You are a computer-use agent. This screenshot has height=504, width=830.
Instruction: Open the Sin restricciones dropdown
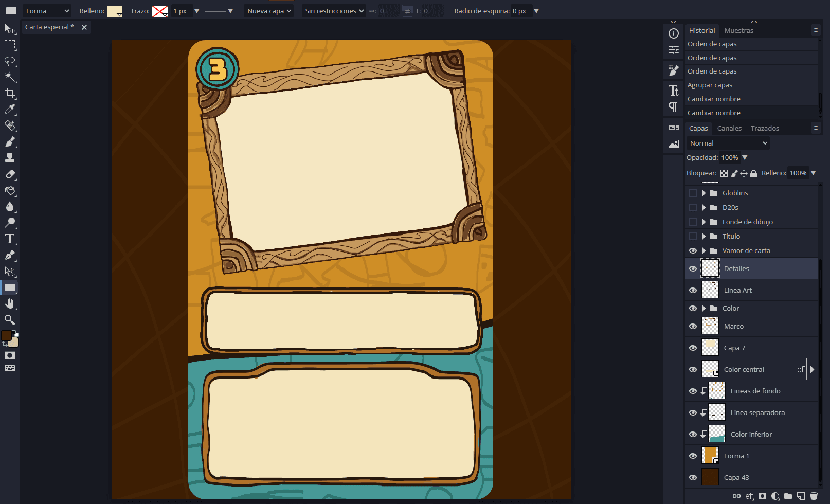click(334, 11)
